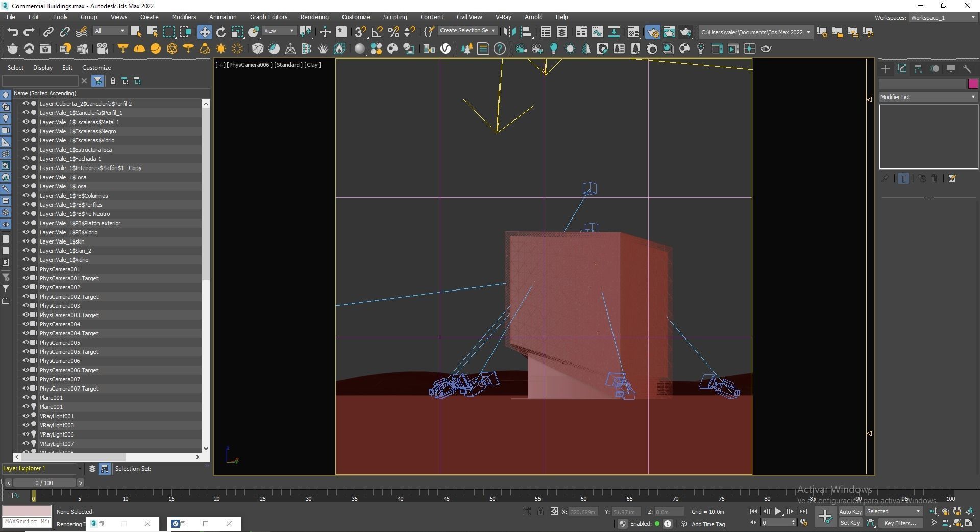The height and width of the screenshot is (532, 980).
Task: Hide the PhysCamera007.Target object
Action: tap(26, 389)
